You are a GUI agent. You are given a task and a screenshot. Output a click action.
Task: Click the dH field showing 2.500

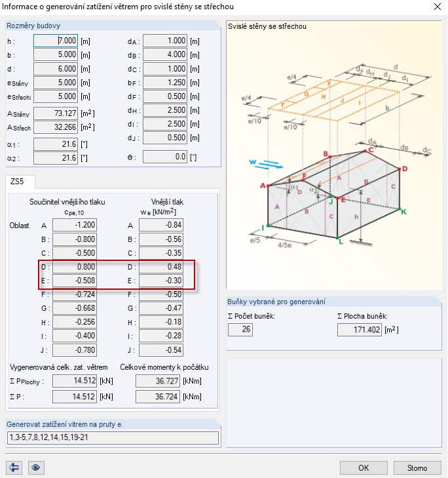point(165,110)
